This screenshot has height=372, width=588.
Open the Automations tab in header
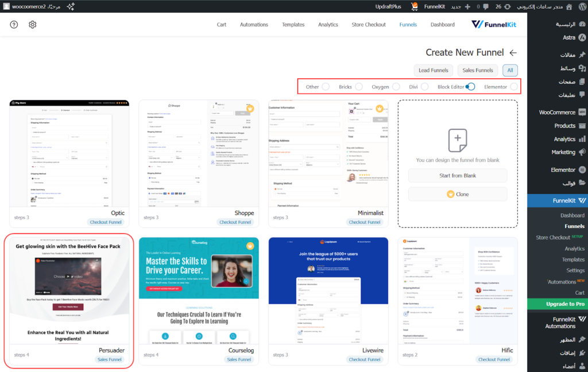[x=254, y=25]
